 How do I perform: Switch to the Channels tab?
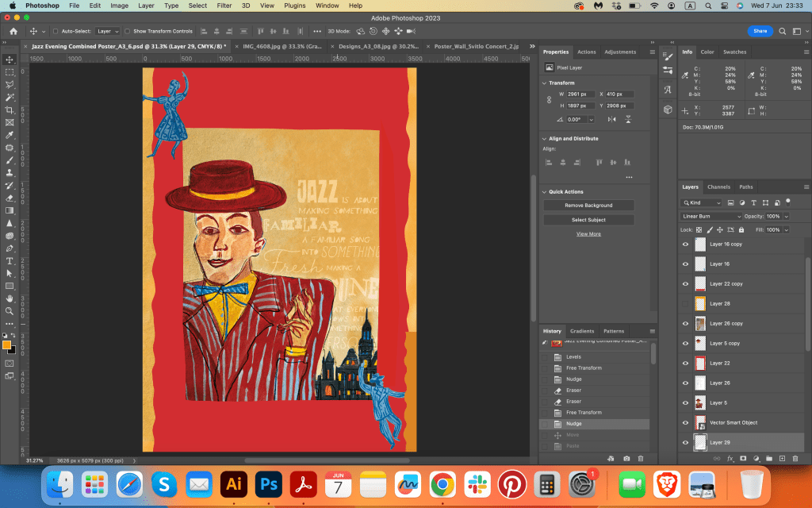pos(718,187)
